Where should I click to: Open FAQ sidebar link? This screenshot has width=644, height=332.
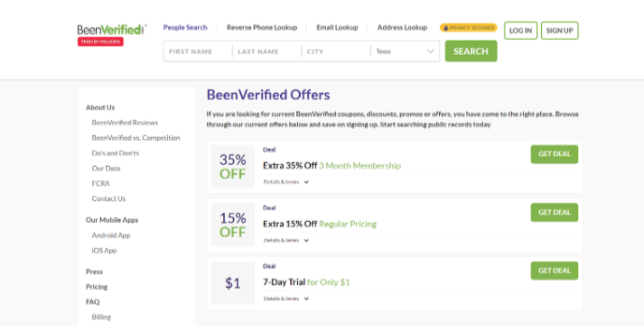93,302
